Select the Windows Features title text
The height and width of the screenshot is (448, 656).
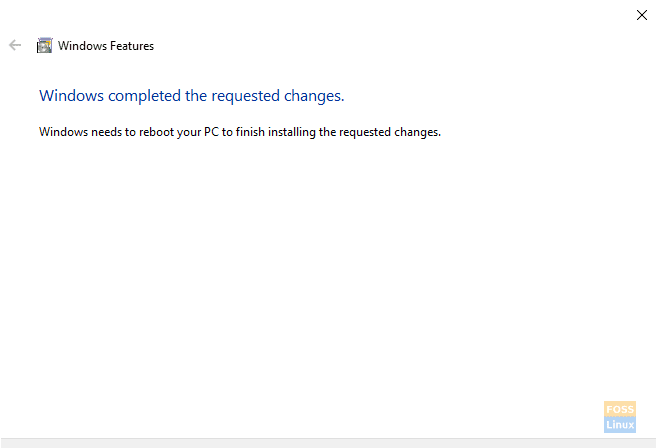[x=106, y=46]
